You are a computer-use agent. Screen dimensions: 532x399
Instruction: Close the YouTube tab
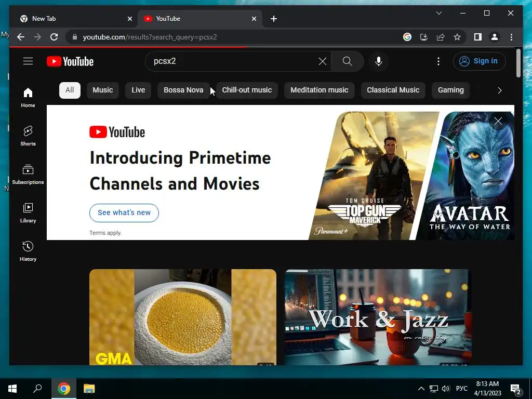click(x=254, y=19)
